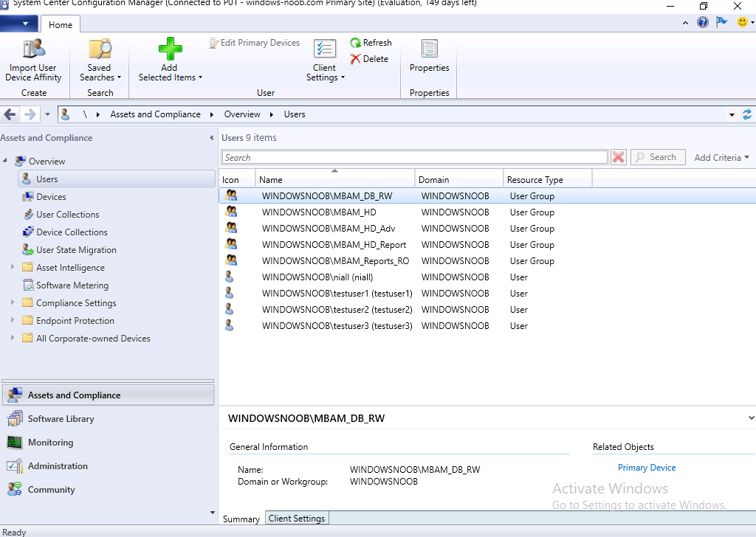Switch to Monitoring workspace
756x537 pixels.
(109, 442)
